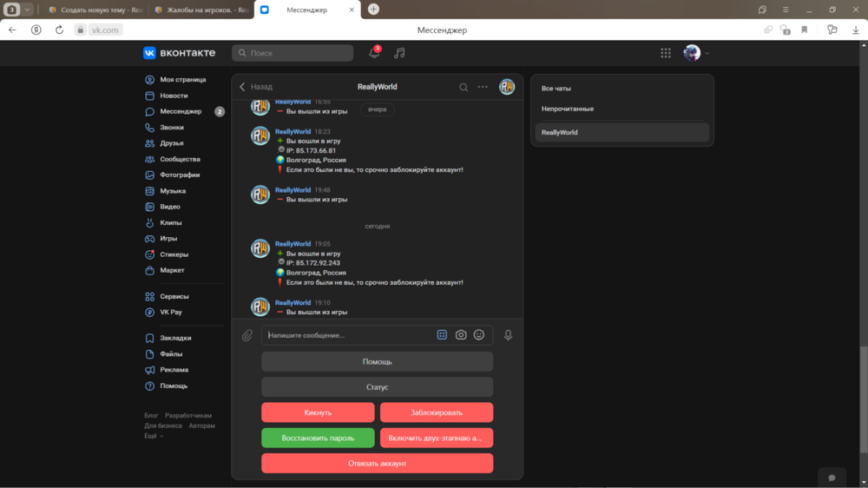The width and height of the screenshot is (868, 488).
Task: Open Игры in sidebar
Action: click(x=168, y=239)
